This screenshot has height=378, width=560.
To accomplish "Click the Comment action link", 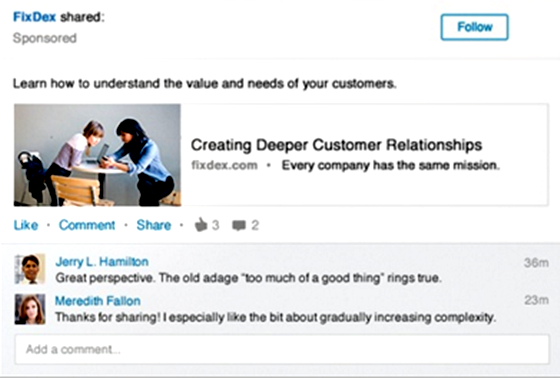I will tap(87, 225).
